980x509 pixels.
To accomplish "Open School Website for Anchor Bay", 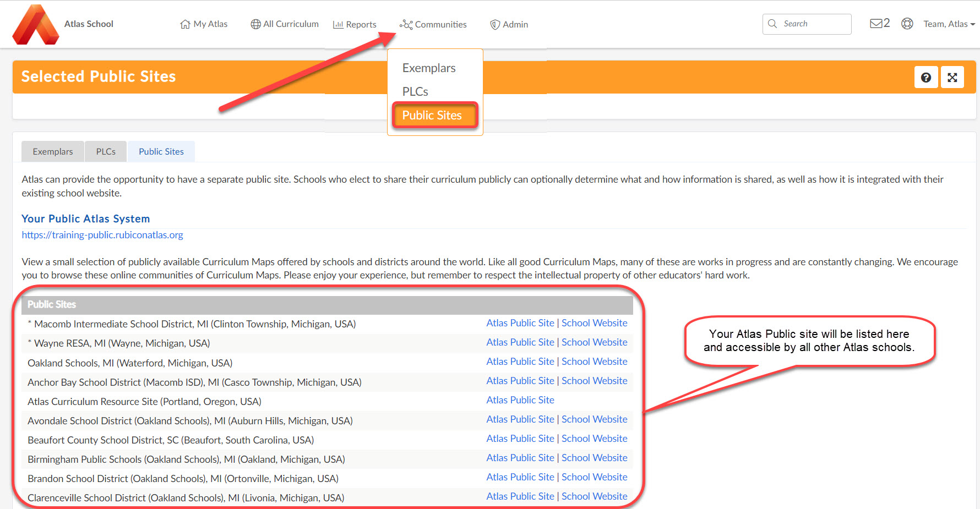I will pyautogui.click(x=595, y=381).
